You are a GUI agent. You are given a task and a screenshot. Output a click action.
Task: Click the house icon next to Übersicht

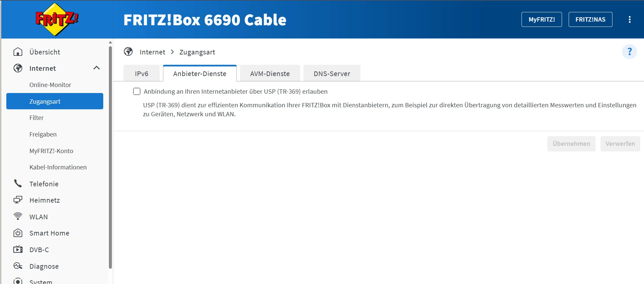18,52
